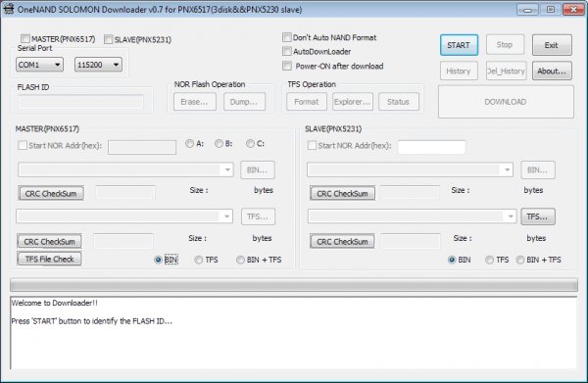The image size is (588, 383).
Task: Maximize the Downloader window
Action: [x=551, y=10]
